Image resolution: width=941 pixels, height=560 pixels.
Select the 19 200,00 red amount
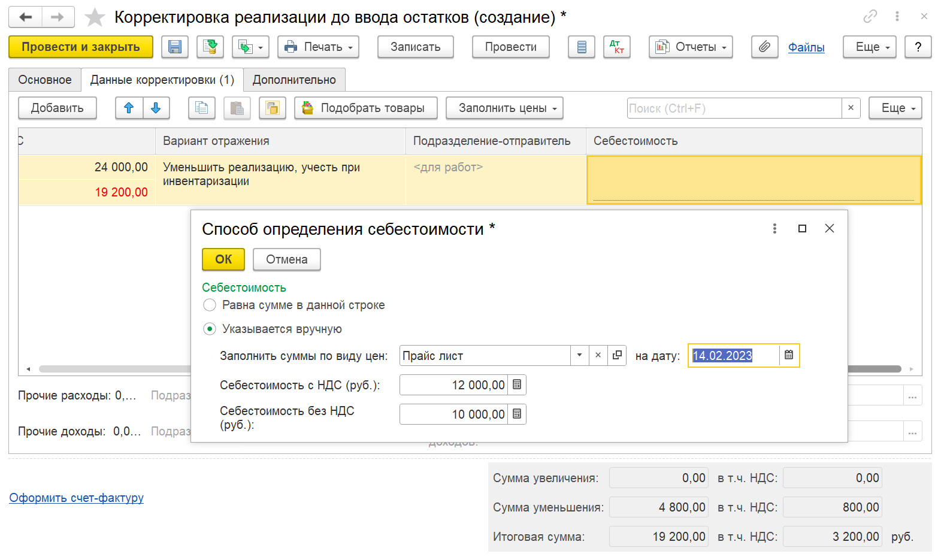coord(87,192)
